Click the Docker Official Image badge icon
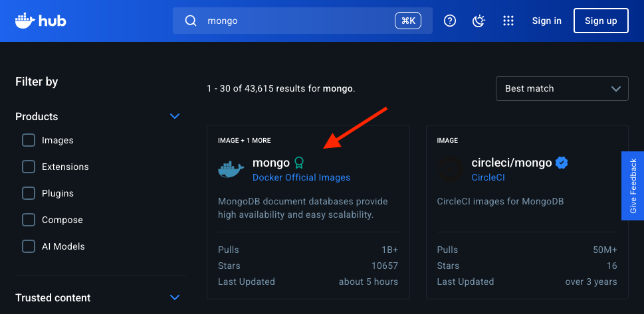The image size is (644, 314). pos(299,162)
